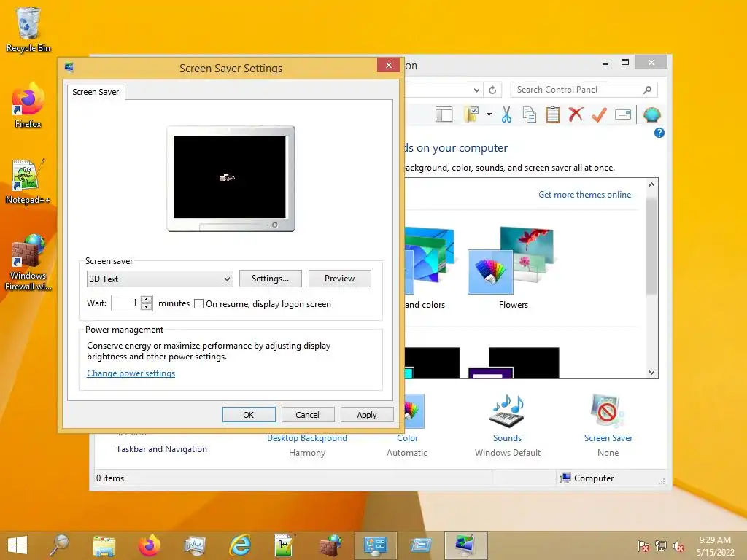This screenshot has width=747, height=560.
Task: Open the Screen Saver blocked icon
Action: click(x=608, y=411)
